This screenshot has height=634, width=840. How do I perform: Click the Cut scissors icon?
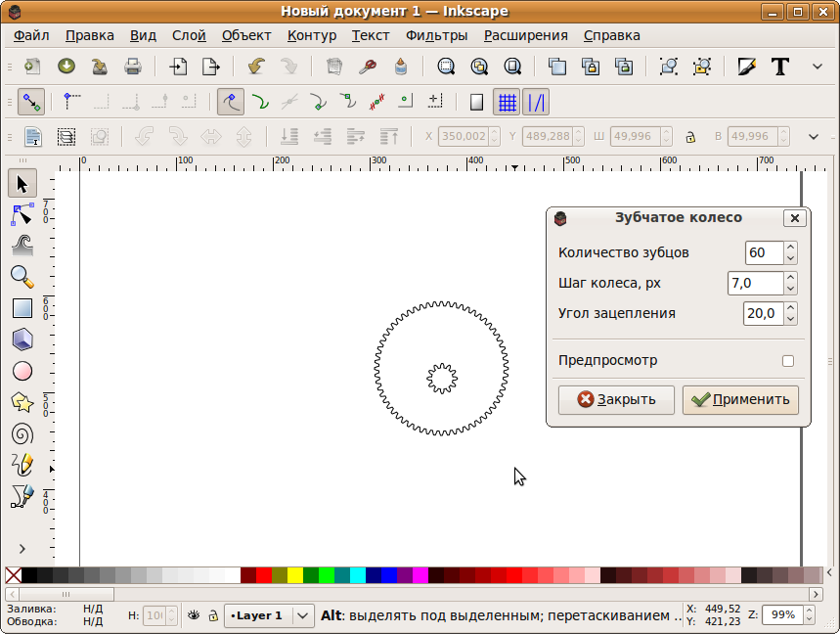[368, 67]
